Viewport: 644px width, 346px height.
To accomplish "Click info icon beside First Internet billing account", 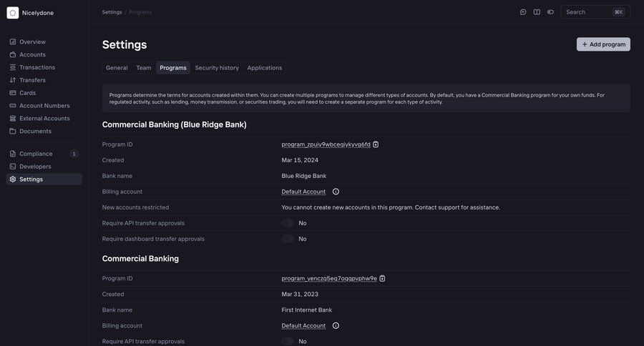I will pyautogui.click(x=336, y=325).
